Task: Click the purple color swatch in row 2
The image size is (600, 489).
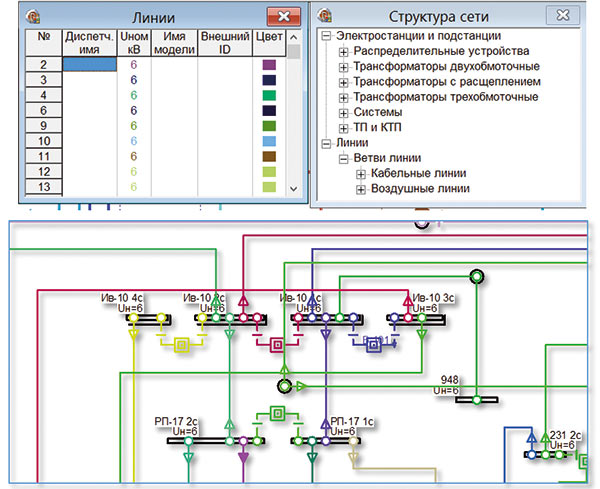Action: click(x=268, y=64)
